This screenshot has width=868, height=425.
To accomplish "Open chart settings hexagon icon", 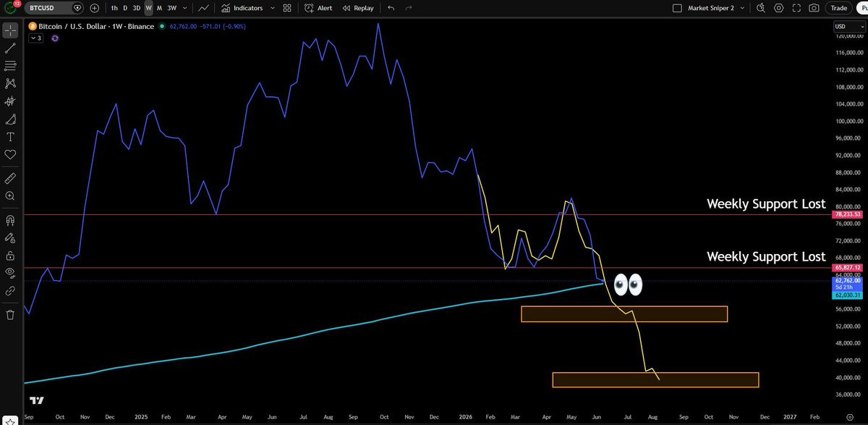I will 778,8.
